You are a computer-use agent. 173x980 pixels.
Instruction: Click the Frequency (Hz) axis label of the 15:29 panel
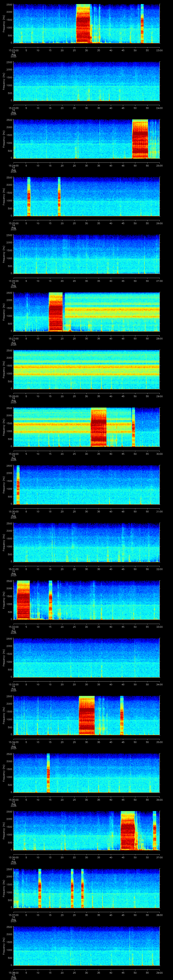click(x=4, y=427)
